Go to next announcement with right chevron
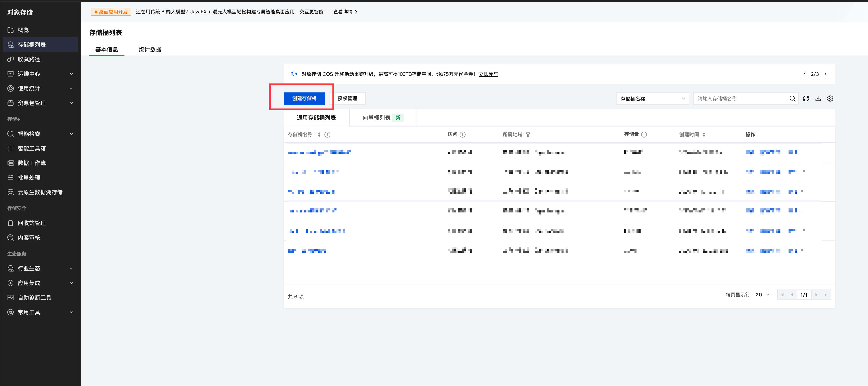Image resolution: width=868 pixels, height=386 pixels. 825,74
